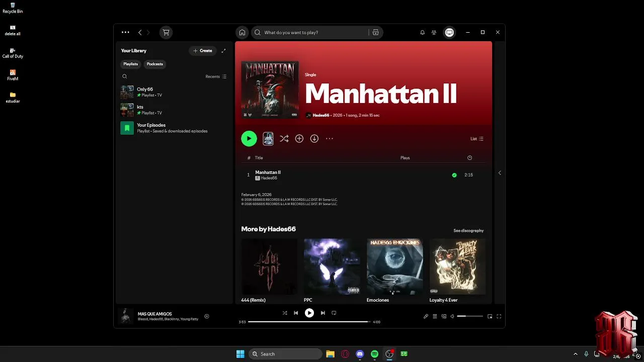Open the 444 (Remix) album card
The height and width of the screenshot is (362, 644).
269,270
